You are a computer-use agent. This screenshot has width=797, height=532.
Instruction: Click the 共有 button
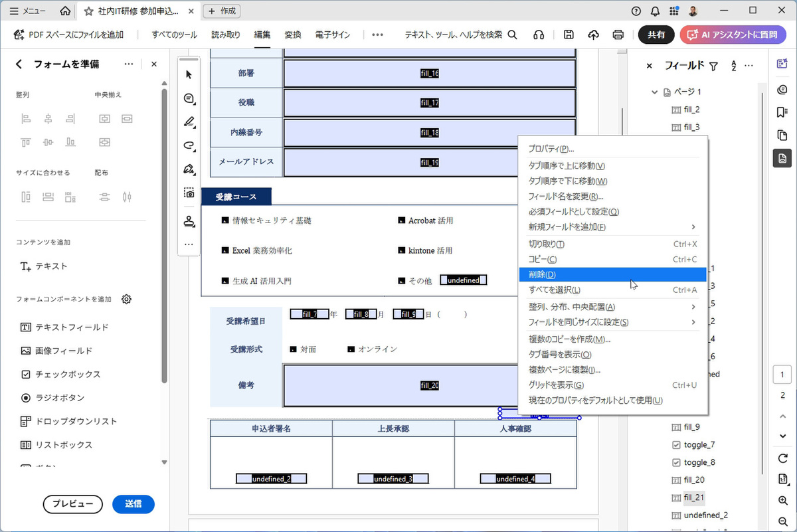point(656,35)
